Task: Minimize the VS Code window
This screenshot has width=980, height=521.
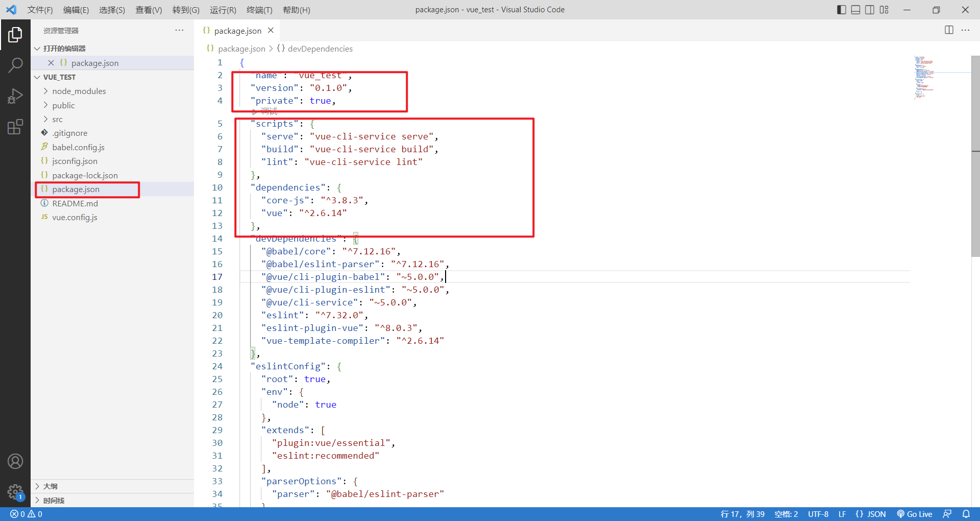Action: 907,10
